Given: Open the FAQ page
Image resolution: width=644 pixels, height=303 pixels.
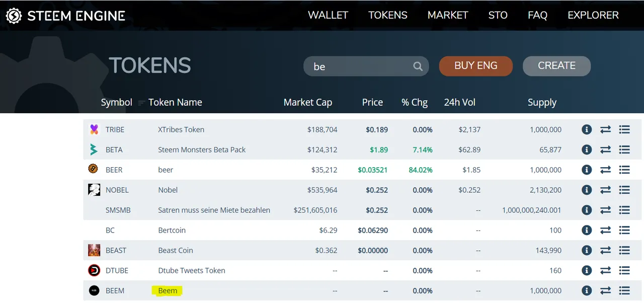Looking at the screenshot, I should [537, 15].
